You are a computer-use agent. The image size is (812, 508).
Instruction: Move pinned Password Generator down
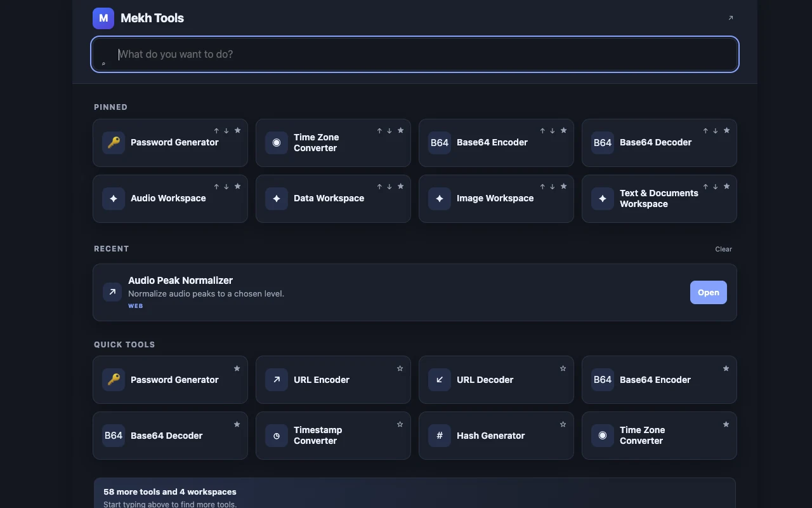coord(226,131)
